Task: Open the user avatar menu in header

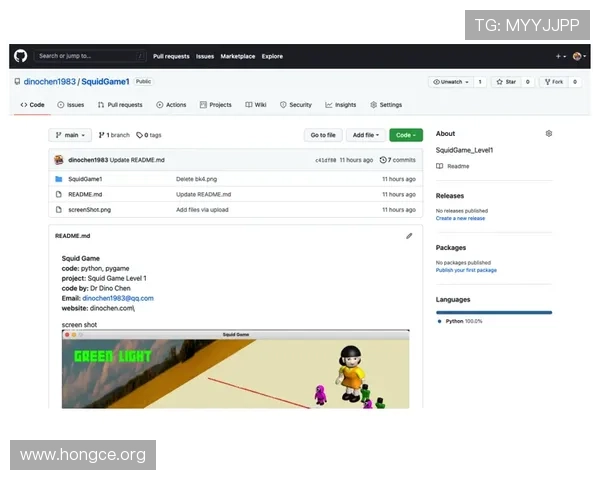Action: (x=579, y=56)
